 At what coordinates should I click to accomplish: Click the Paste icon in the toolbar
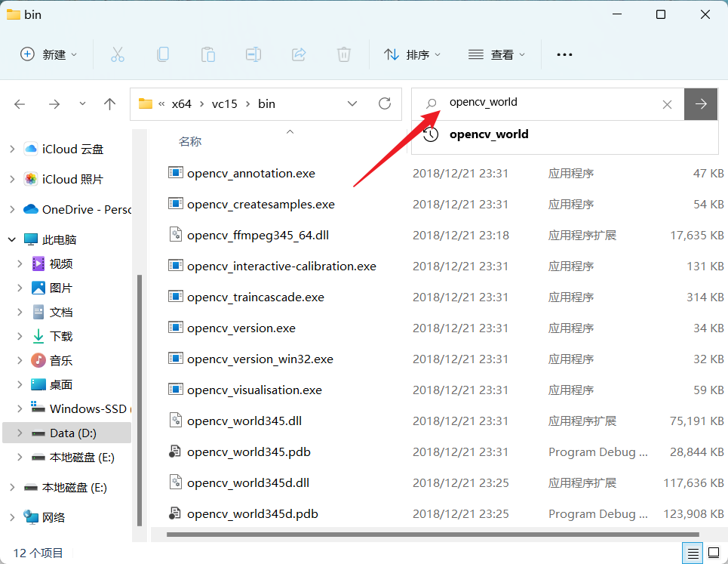click(x=207, y=54)
